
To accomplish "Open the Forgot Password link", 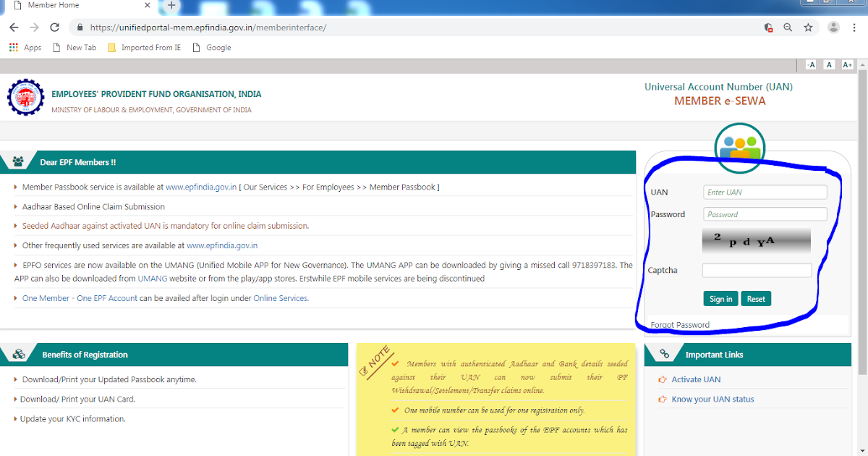I will tap(679, 324).
